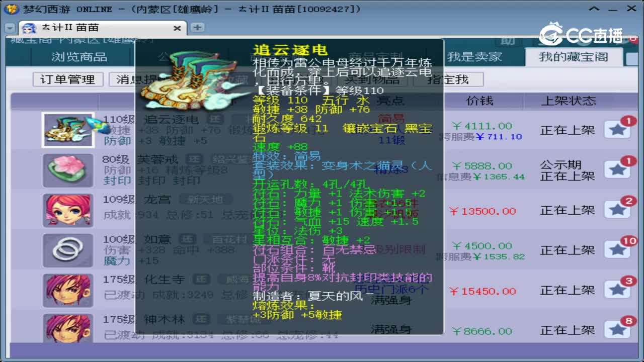Viewport: 644px width, 362px height.
Task: Select the 龙宫 character avatar
Action: (x=68, y=210)
